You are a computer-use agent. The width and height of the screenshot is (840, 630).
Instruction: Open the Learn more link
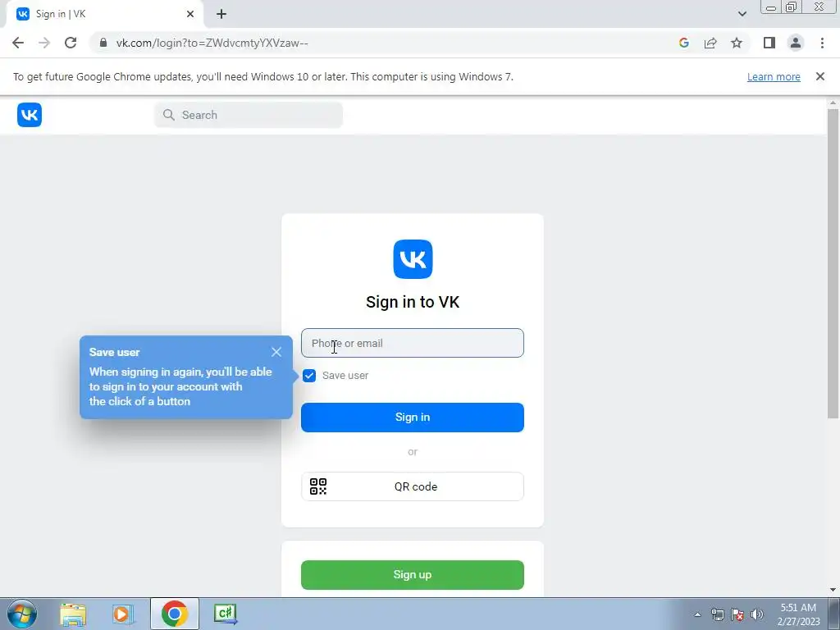click(774, 76)
